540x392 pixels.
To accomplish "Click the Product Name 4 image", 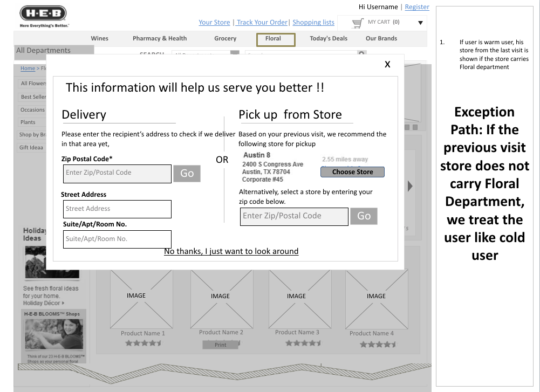I will point(377,299).
